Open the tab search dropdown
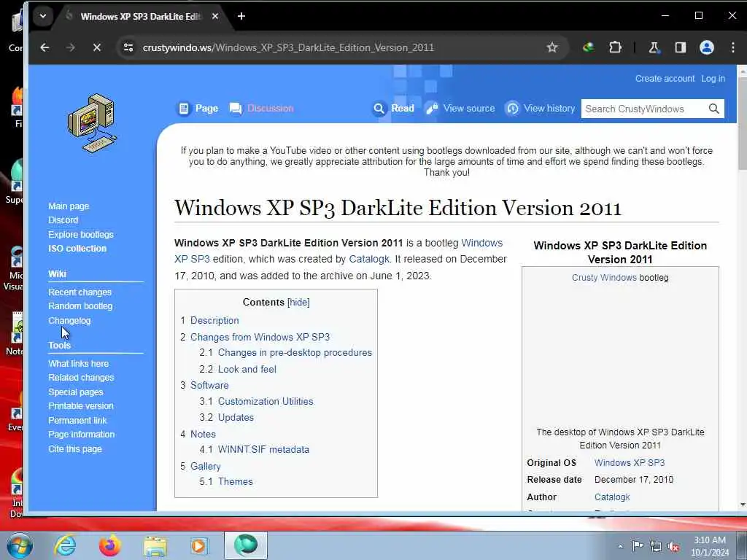This screenshot has width=747, height=560. coord(43,16)
